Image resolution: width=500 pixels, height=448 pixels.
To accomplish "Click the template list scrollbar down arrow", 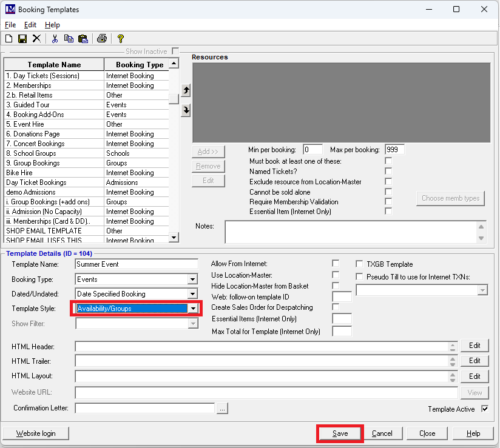I will tap(174, 238).
